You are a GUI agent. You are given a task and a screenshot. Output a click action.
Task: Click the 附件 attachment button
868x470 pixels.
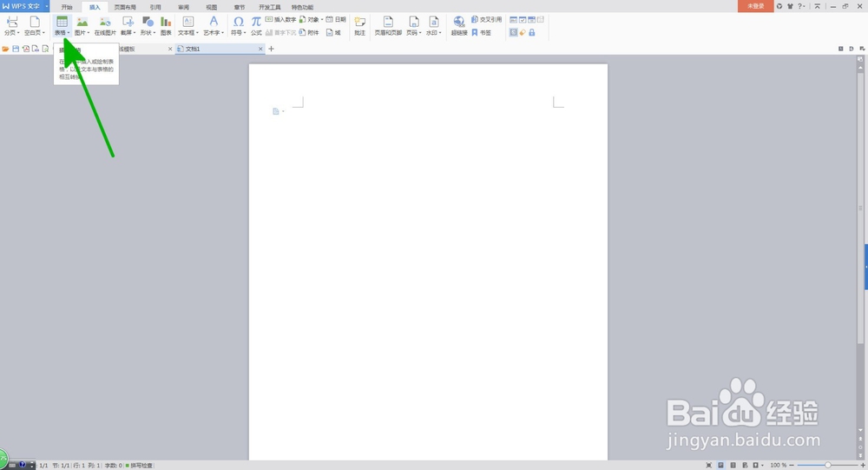[x=309, y=33]
